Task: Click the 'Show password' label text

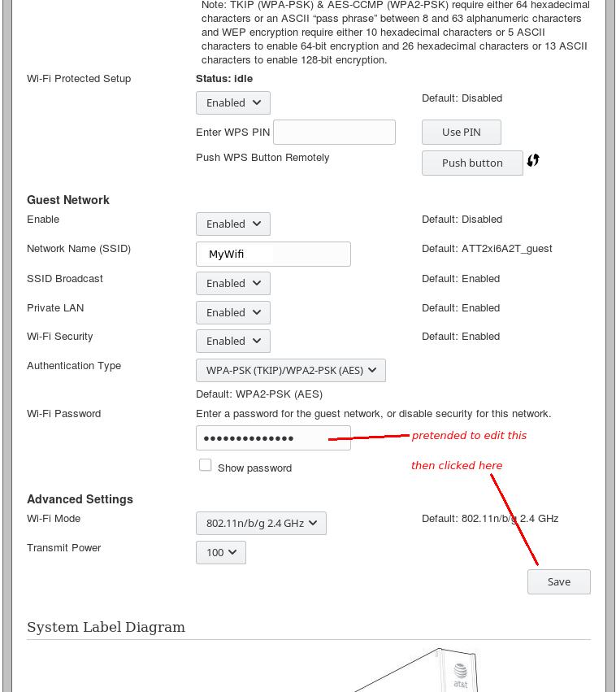Action: point(254,468)
